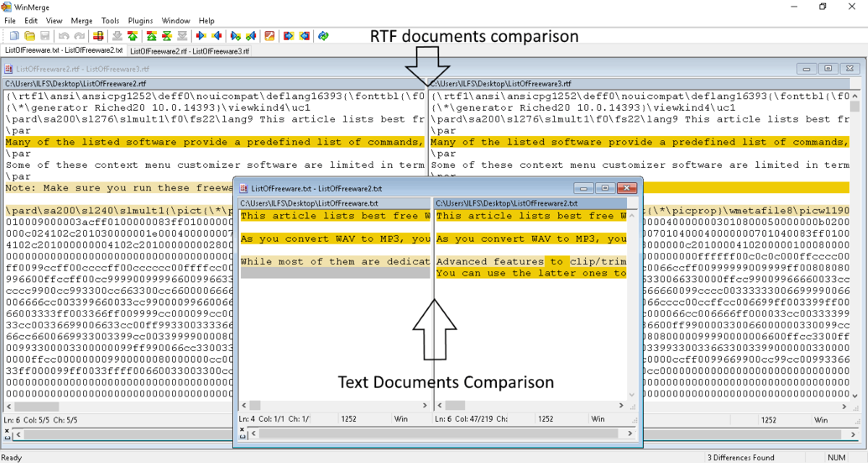
Task: Open the Merge menu
Action: [x=82, y=21]
